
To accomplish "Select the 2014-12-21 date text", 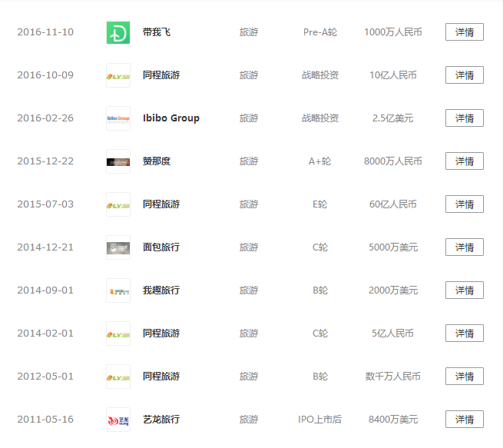I will click(x=45, y=247).
